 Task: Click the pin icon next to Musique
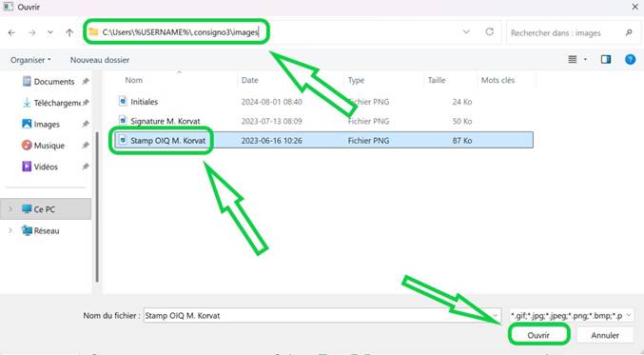[x=86, y=146]
